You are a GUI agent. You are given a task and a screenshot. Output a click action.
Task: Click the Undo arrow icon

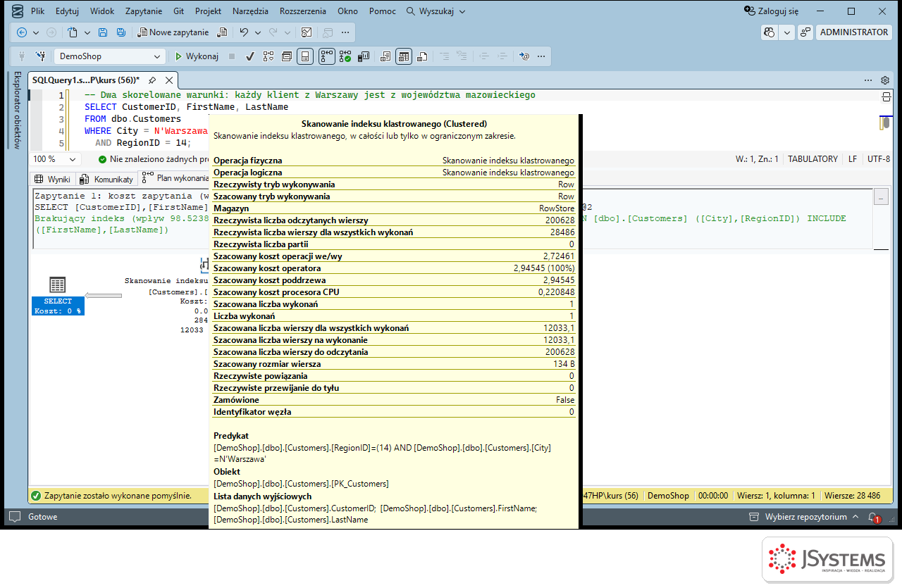(244, 32)
